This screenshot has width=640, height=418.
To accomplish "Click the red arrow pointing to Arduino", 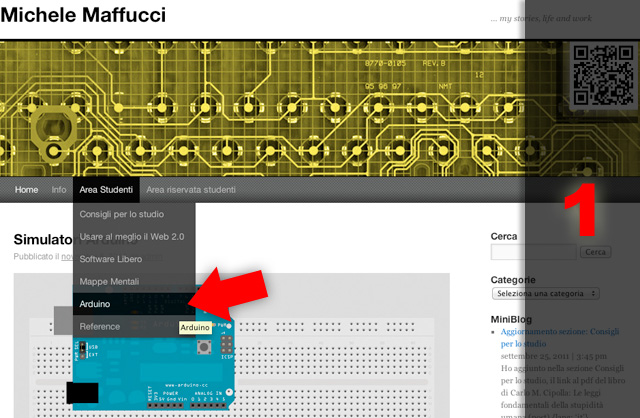I will pyautogui.click(x=231, y=295).
